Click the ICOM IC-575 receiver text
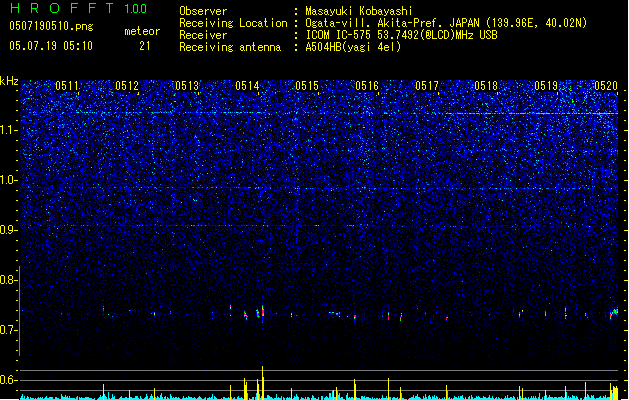The image size is (629, 400). (401, 35)
